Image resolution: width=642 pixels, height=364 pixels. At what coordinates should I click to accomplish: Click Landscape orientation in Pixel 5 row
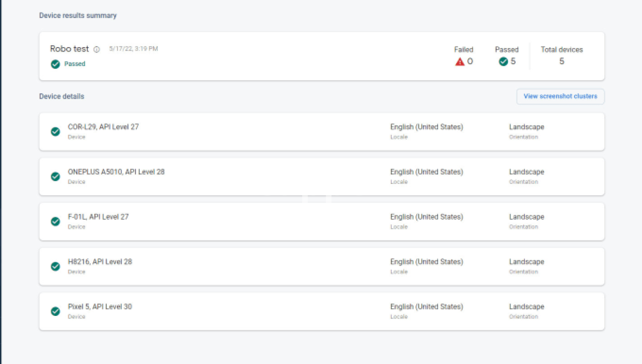tap(526, 307)
